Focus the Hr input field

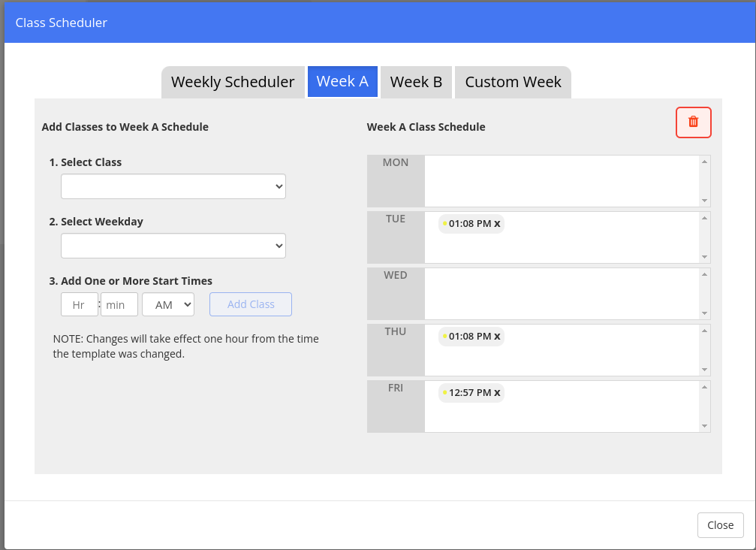[80, 304]
